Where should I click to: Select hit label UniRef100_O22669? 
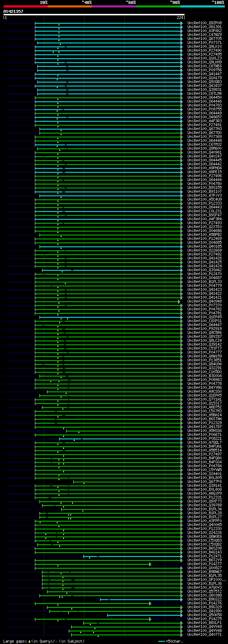coord(204,251)
